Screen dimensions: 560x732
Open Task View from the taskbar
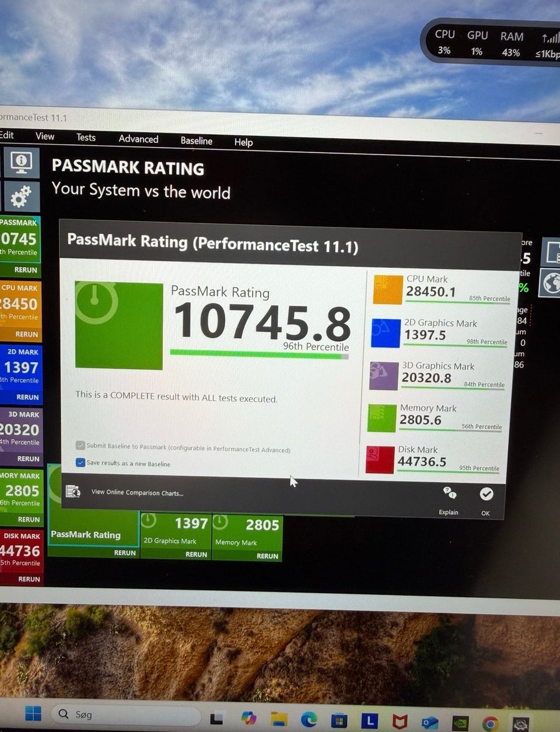[x=216, y=718]
